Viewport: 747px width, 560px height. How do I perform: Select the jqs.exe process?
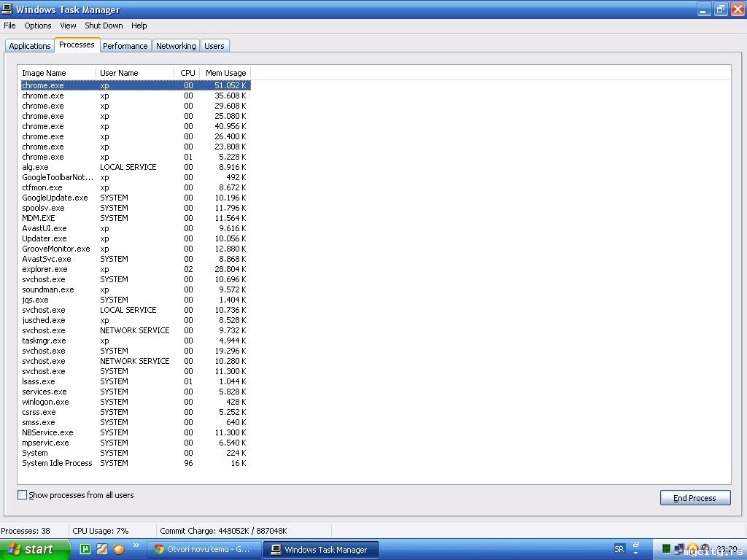[x=135, y=300]
